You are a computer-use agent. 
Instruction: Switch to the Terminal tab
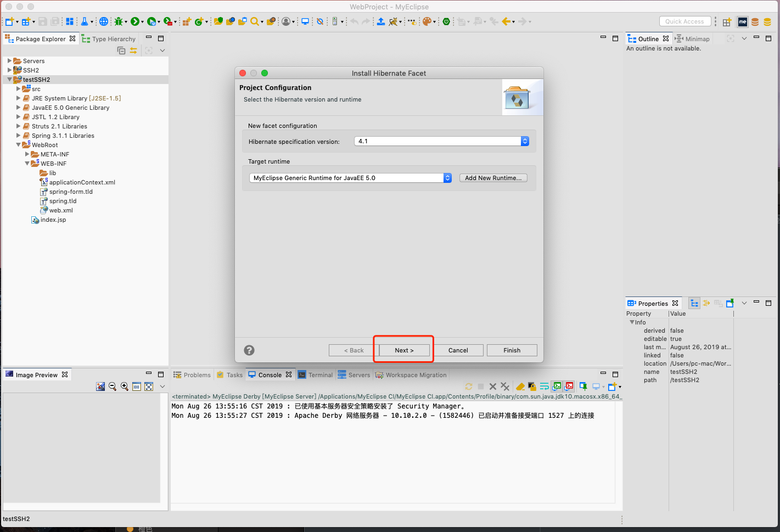[316, 375]
